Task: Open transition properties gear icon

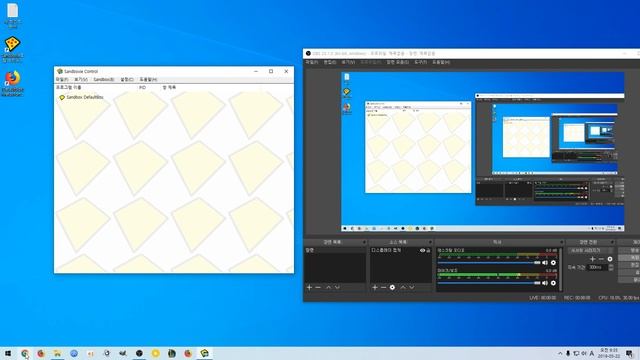Action: point(610,259)
